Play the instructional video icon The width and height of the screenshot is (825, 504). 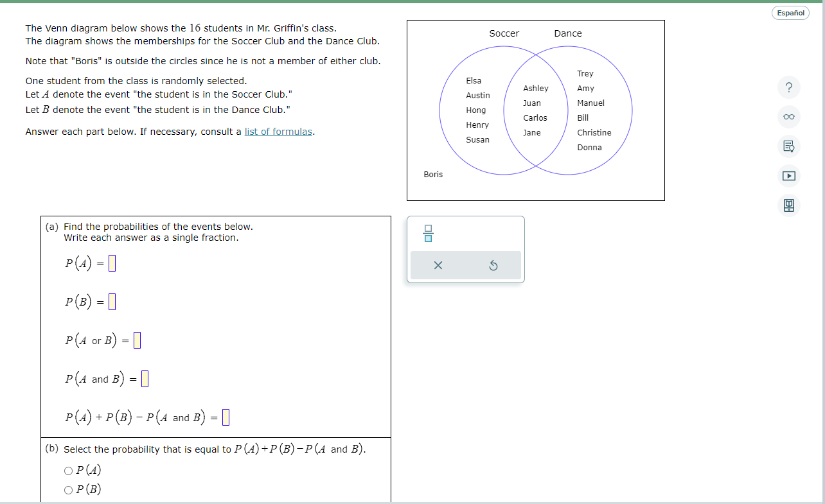[x=789, y=176]
